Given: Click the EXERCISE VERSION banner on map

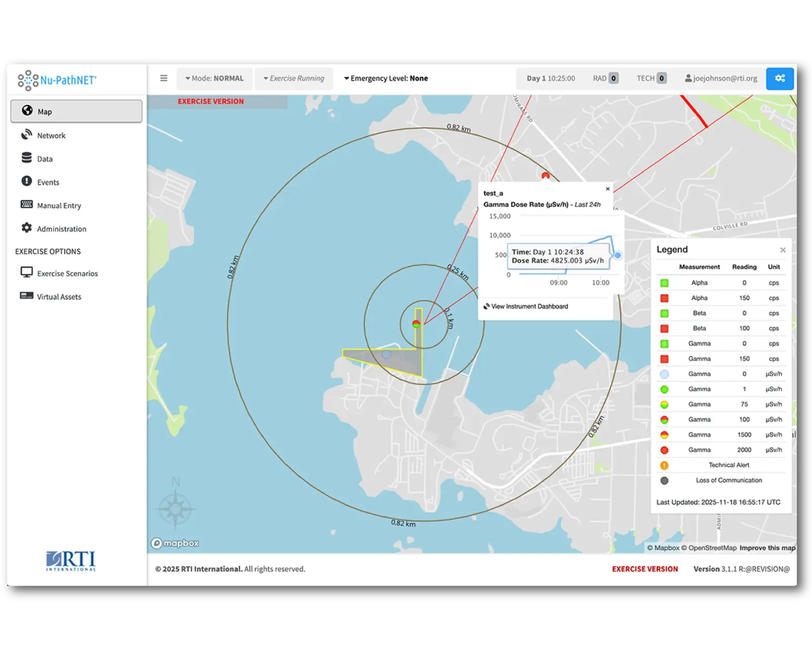Looking at the screenshot, I should [x=211, y=101].
